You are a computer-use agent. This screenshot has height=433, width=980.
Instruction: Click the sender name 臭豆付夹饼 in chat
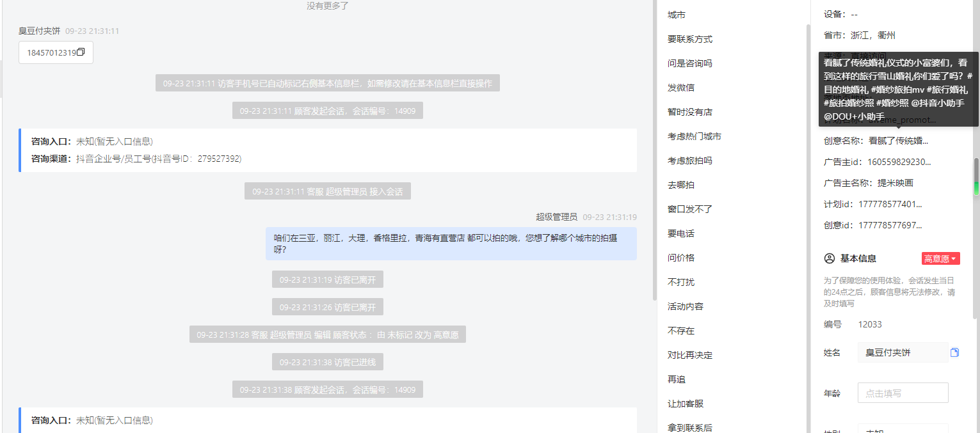point(39,31)
